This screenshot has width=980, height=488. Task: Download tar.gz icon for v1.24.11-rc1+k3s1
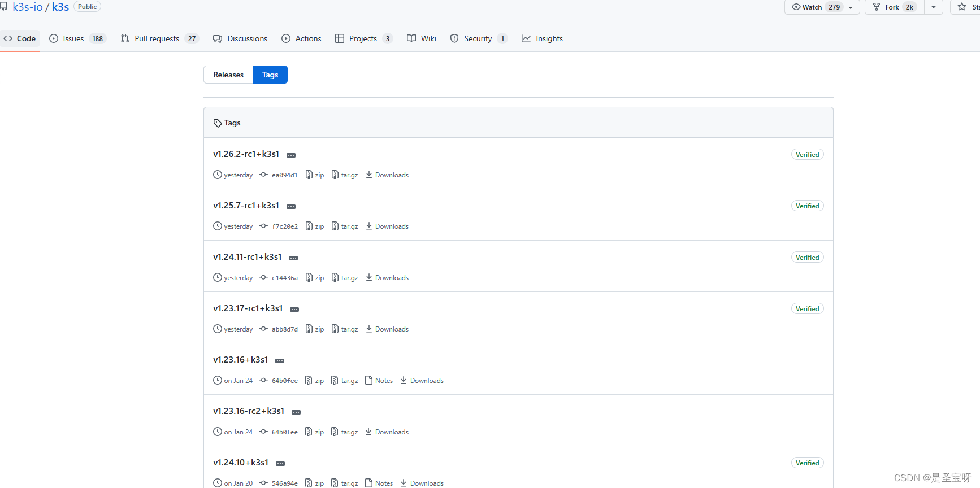(335, 277)
